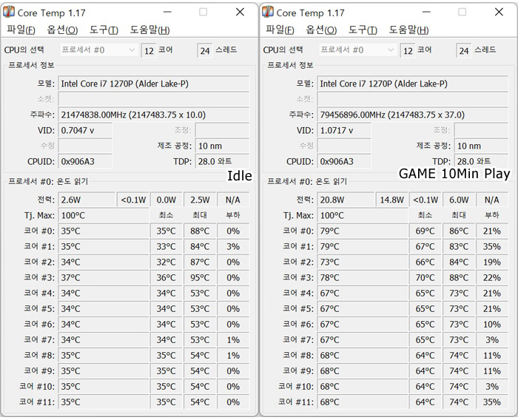This screenshot has height=420, width=518.
Task: Open 도구(T) menu in right Game window
Action: tap(363, 30)
